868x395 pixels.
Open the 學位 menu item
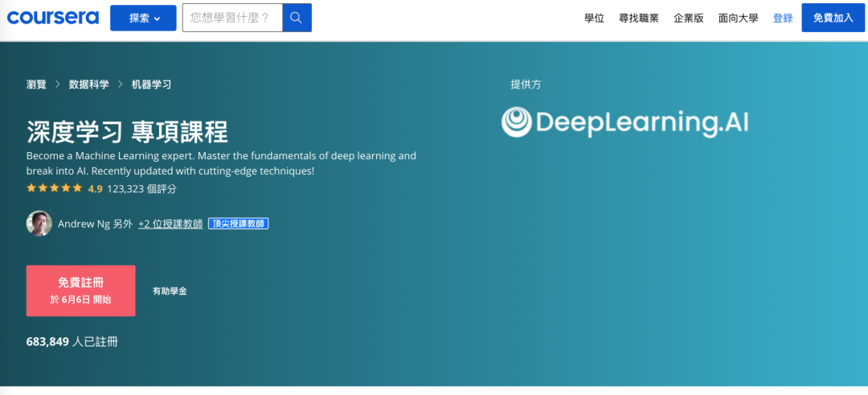pos(594,19)
